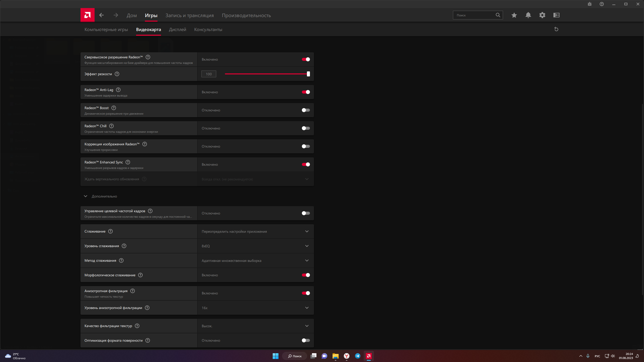Click the Поиск search field

coord(474,15)
